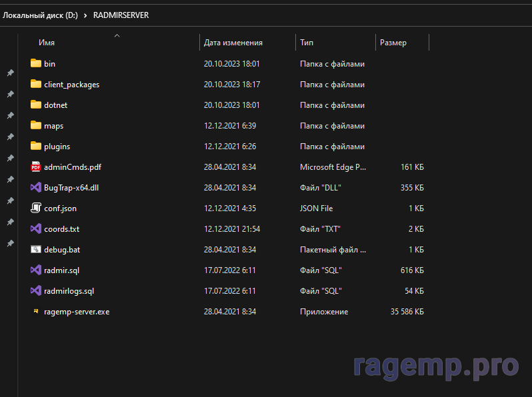Select file name BugTrap-x64.dll
This screenshot has height=397, width=532.
(71, 188)
